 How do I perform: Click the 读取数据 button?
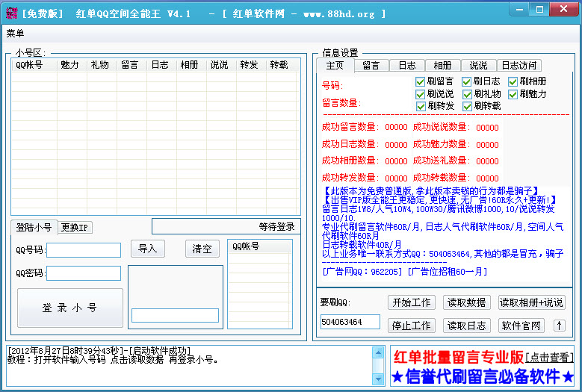point(466,302)
